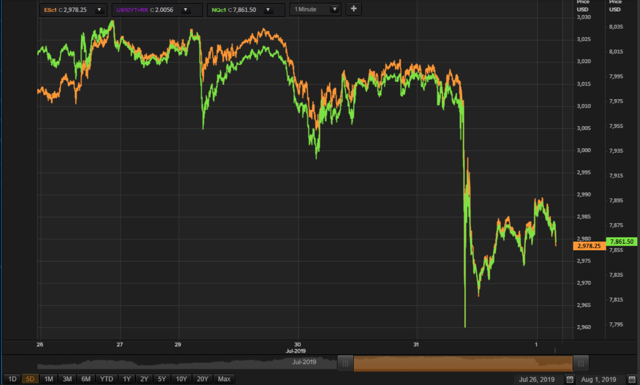Grab left handle of range navigator

coord(345,363)
